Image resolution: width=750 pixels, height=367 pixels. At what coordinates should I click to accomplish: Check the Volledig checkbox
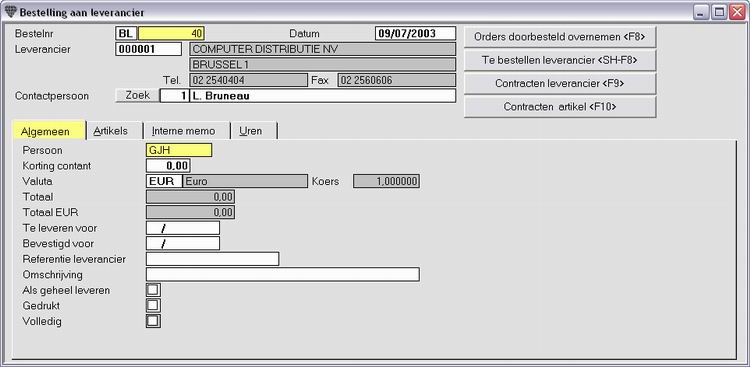[x=153, y=321]
